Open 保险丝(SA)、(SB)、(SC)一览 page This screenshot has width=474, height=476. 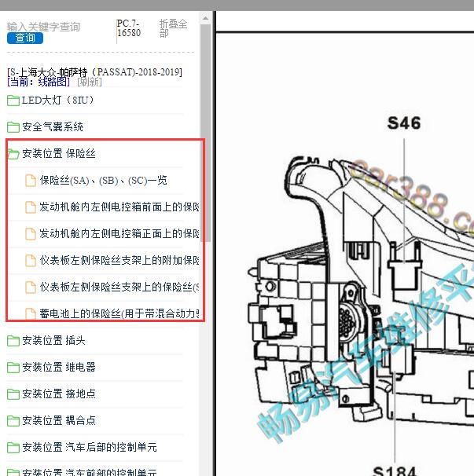[x=103, y=181]
